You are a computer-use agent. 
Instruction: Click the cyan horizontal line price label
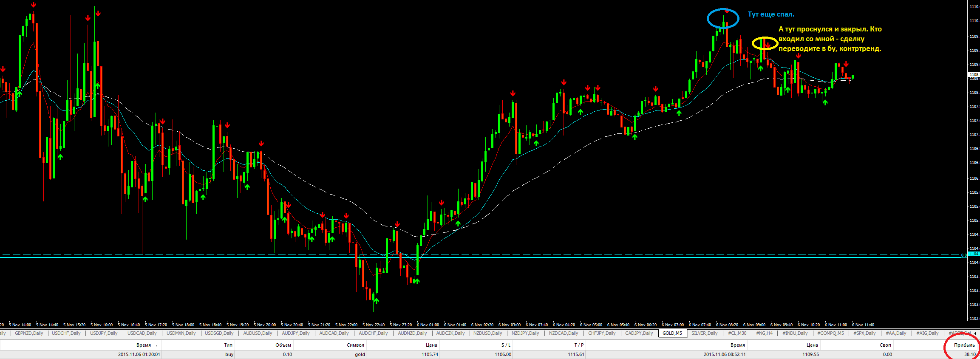pyautogui.click(x=974, y=254)
